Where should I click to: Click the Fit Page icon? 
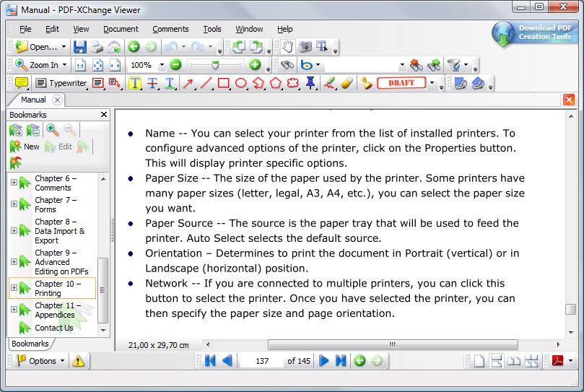tap(98, 65)
